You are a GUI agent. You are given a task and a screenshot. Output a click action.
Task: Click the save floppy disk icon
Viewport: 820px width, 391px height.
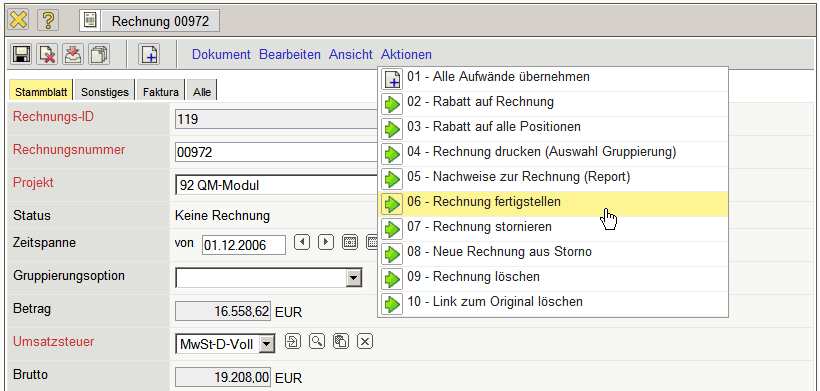[21, 54]
